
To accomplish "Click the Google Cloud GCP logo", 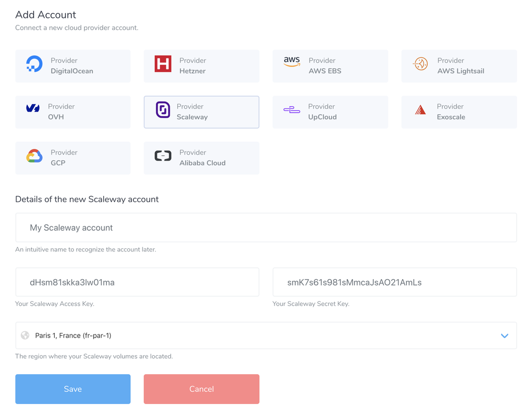I will pos(34,156).
